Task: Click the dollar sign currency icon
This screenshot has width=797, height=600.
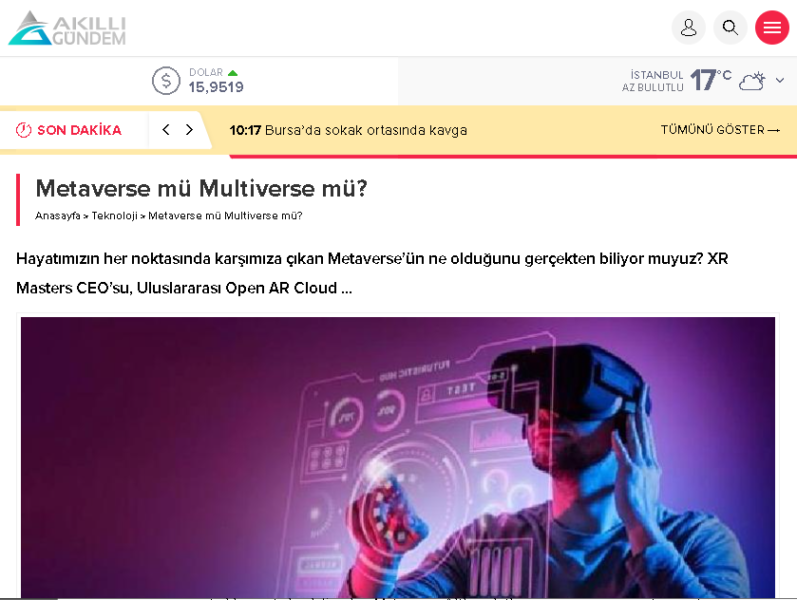Action: point(166,81)
